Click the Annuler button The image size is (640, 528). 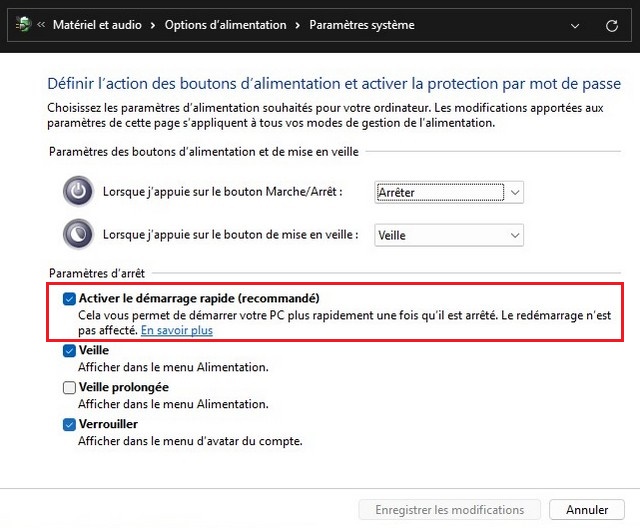tap(587, 510)
